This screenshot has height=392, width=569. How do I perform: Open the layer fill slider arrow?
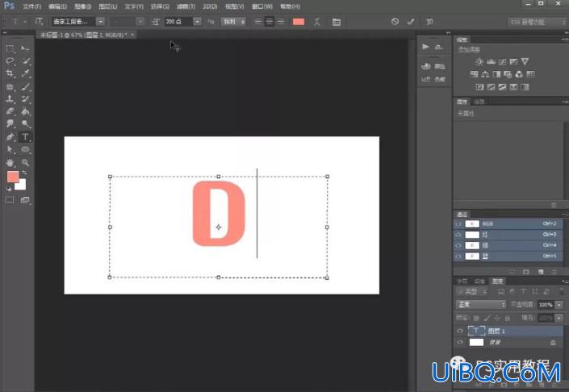(559, 319)
